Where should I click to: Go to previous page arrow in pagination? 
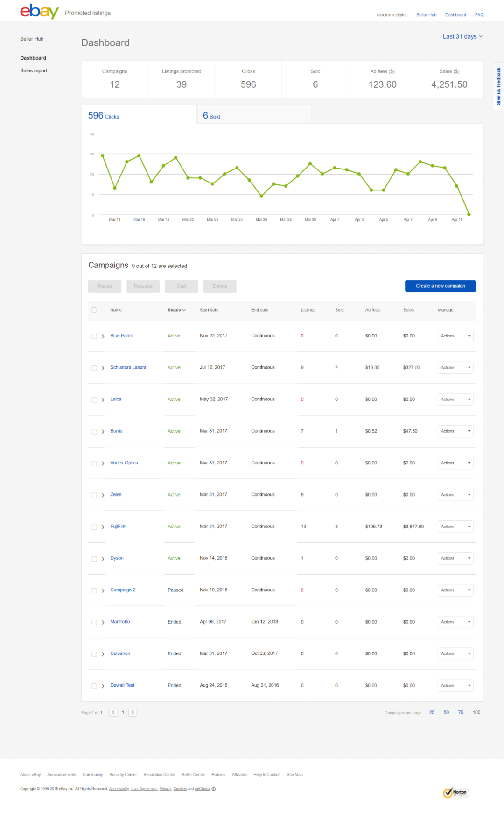coord(113,712)
